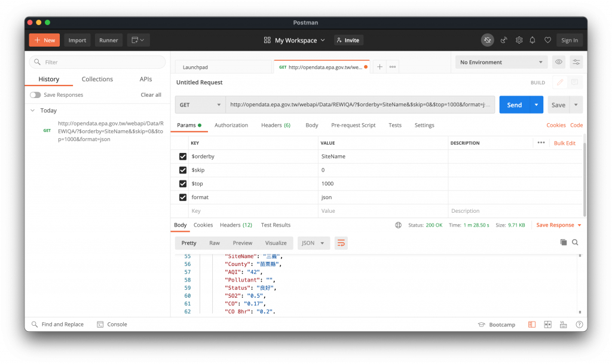Open the Pre-request Script tab
The width and height of the screenshot is (612, 364).
click(x=353, y=126)
